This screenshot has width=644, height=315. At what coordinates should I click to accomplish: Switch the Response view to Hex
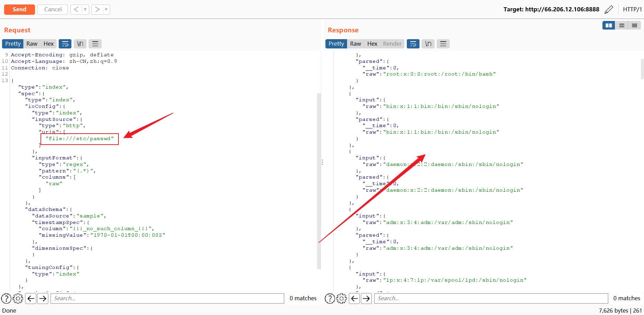pyautogui.click(x=372, y=44)
